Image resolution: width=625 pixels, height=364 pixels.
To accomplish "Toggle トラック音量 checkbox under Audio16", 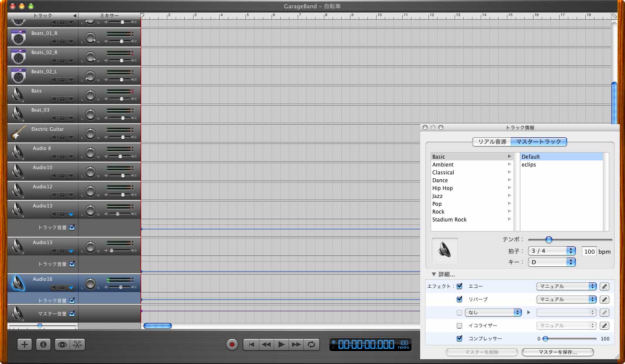I will tap(72, 300).
